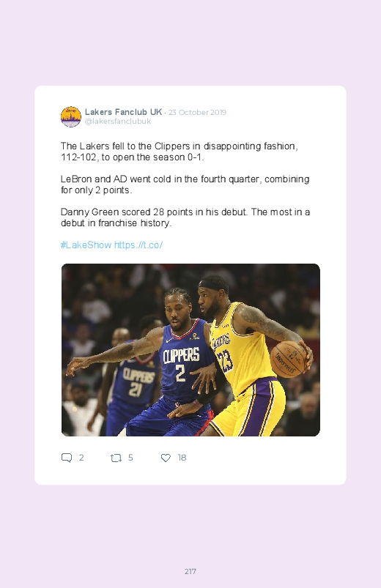Click the basketball in the photo
The width and height of the screenshot is (381, 588).
click(288, 359)
